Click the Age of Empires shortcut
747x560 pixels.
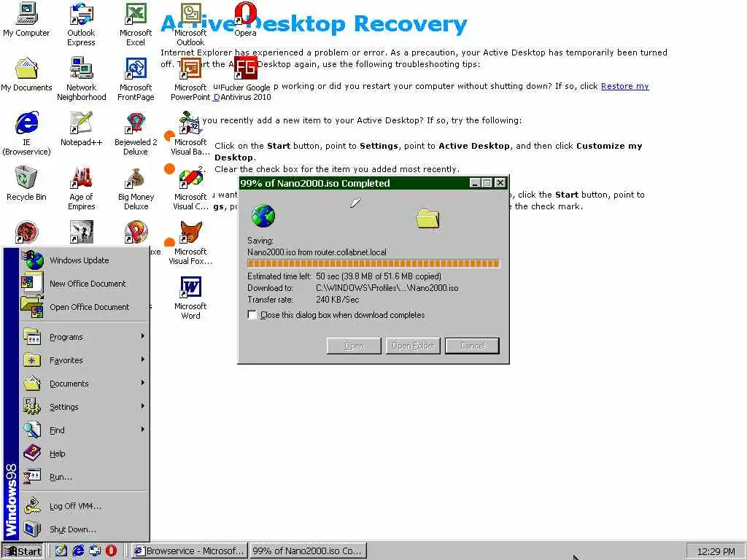tap(82, 188)
